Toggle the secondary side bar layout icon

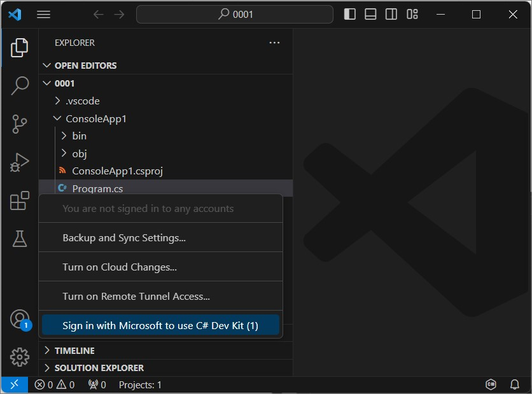(x=391, y=14)
